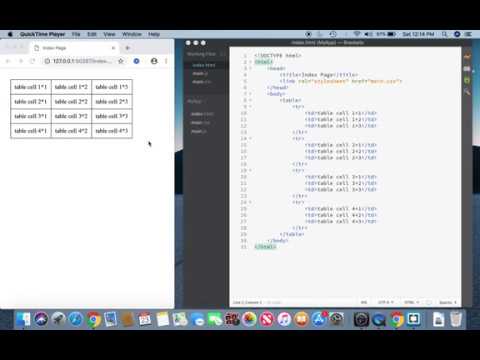The height and width of the screenshot is (360, 480).
Task: Open iBooks from the Dock
Action: 301,319
